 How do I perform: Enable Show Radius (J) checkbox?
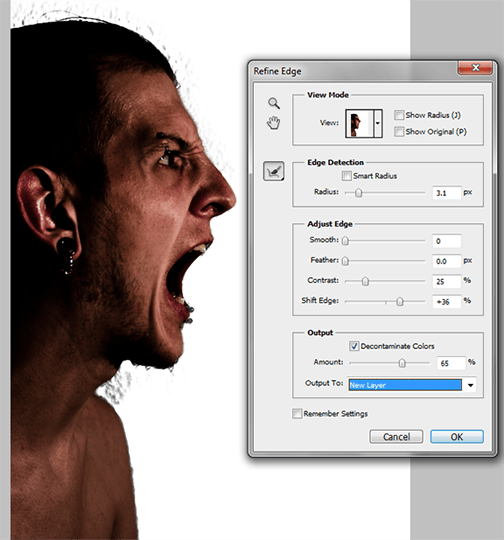tap(399, 115)
